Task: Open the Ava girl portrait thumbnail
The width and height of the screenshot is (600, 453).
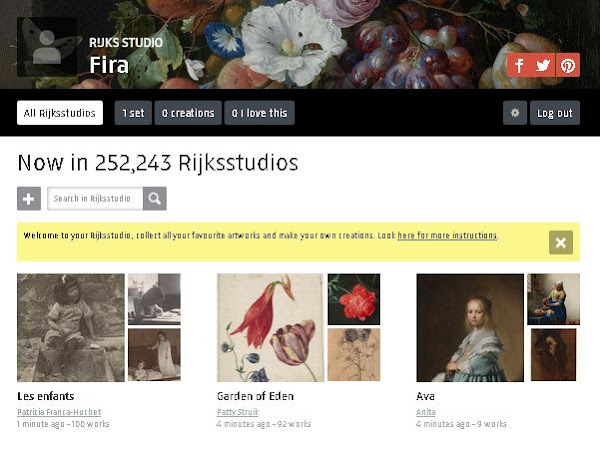Action: 470,328
